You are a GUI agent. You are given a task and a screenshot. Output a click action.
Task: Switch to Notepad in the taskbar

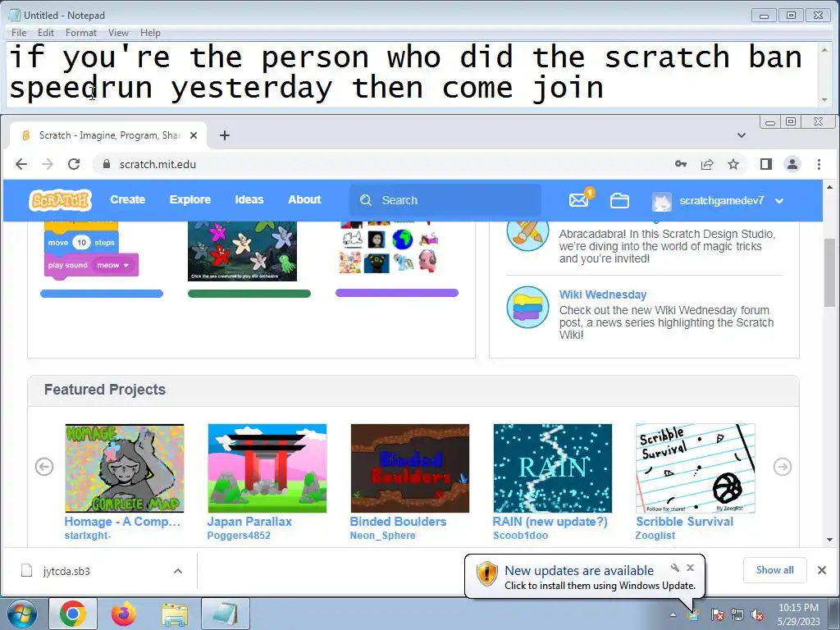tap(226, 614)
